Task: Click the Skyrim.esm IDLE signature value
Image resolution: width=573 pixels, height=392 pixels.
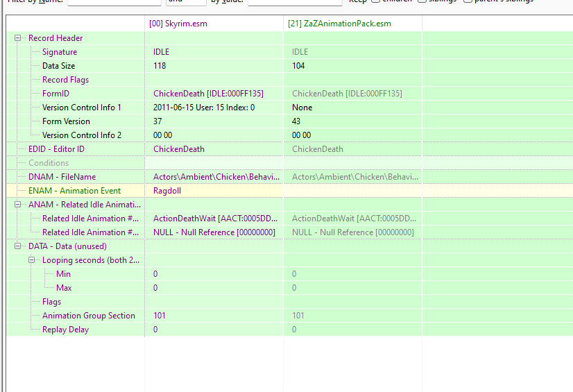Action: (161, 52)
